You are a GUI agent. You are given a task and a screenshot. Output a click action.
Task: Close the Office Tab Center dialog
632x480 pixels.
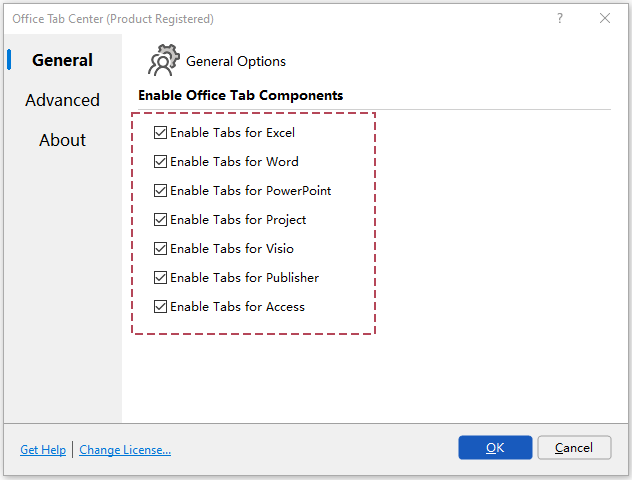pos(605,18)
